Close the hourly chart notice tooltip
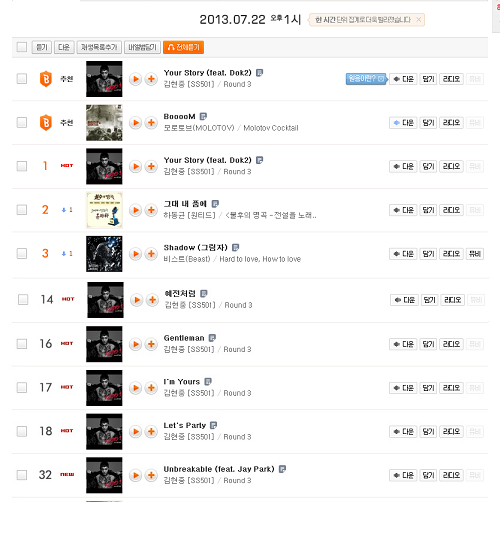Viewport: 500px width, 534px height. 419,20
